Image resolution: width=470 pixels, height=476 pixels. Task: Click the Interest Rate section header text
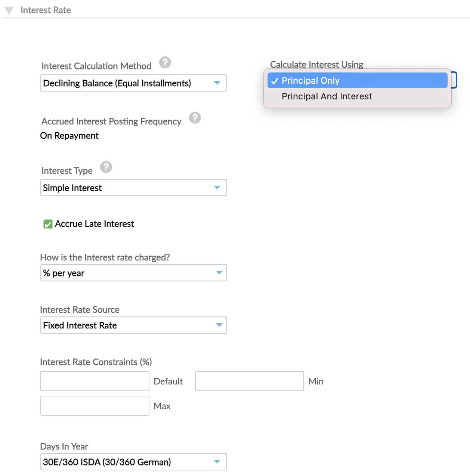(46, 10)
